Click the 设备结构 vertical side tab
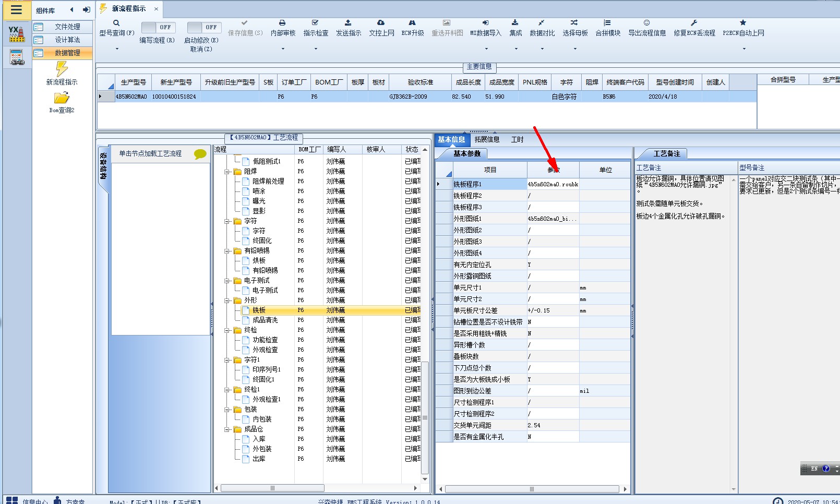 point(103,166)
